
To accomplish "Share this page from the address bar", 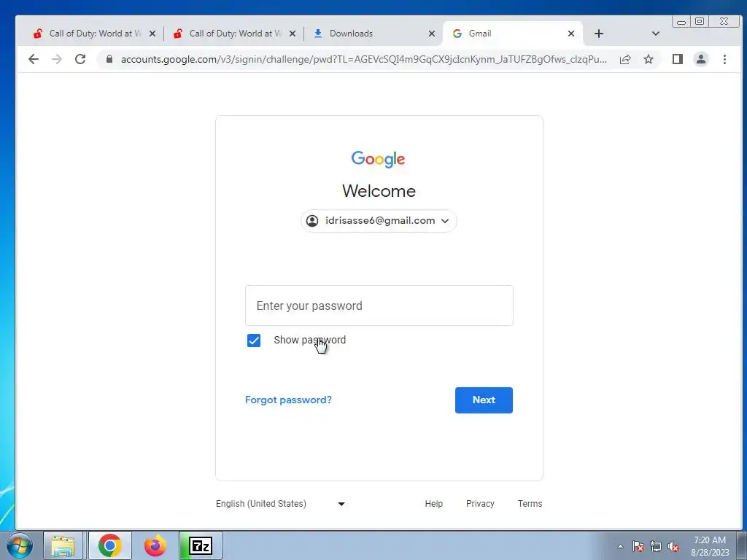I will pos(625,59).
